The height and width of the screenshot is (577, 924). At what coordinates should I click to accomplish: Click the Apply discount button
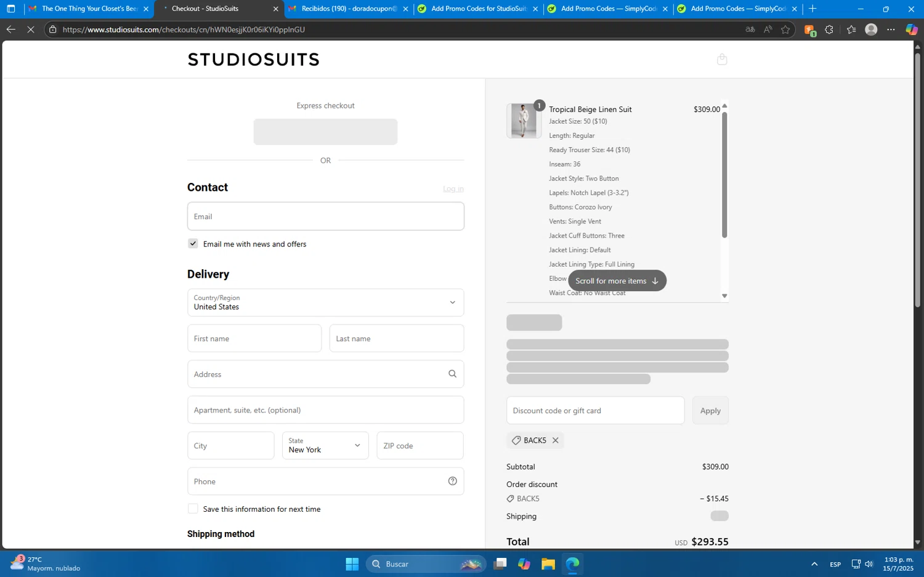point(710,410)
